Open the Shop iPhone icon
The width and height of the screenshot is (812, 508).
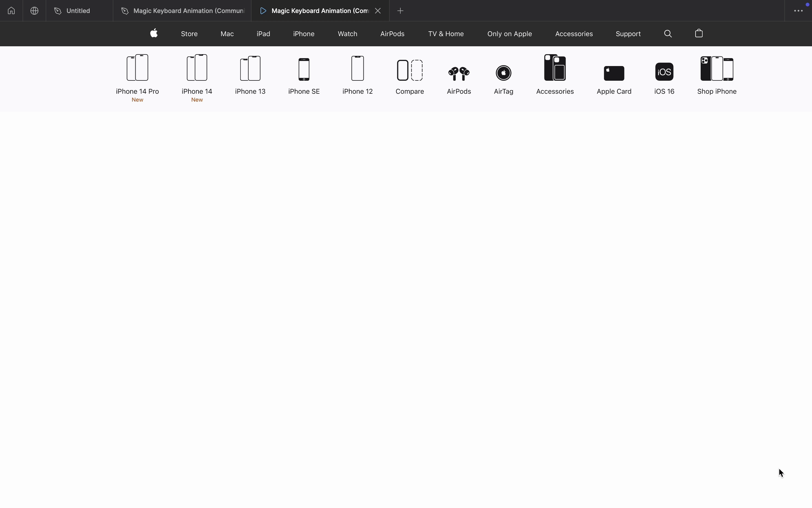coord(717,69)
